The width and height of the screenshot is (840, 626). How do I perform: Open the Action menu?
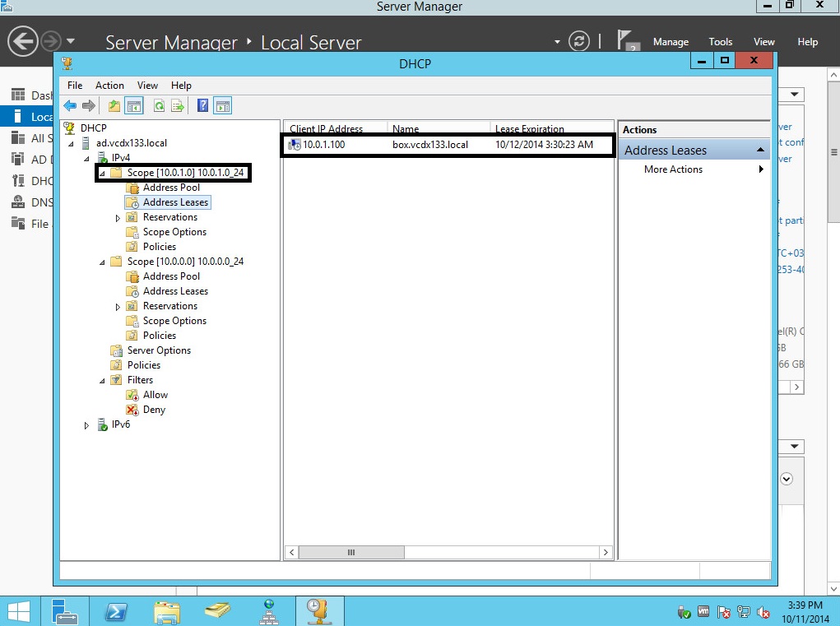coord(109,86)
